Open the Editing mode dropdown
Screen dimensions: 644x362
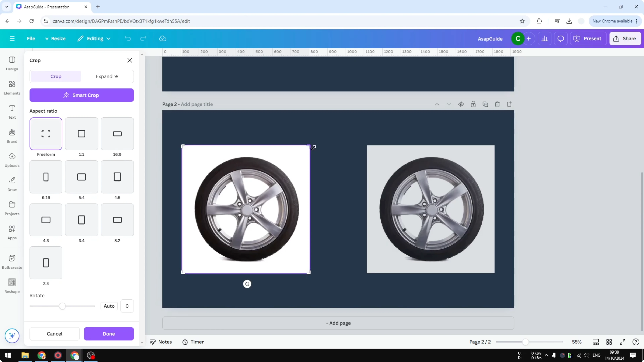pyautogui.click(x=94, y=38)
